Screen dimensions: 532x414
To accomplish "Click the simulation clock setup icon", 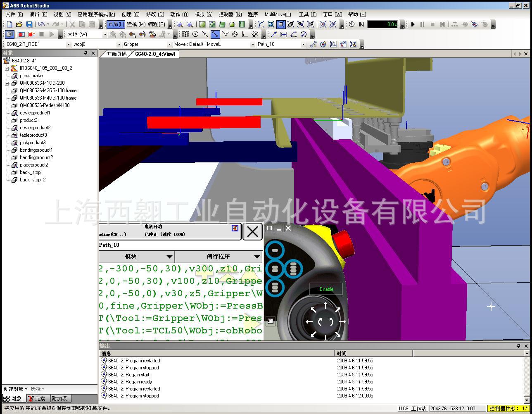I will [351, 24].
